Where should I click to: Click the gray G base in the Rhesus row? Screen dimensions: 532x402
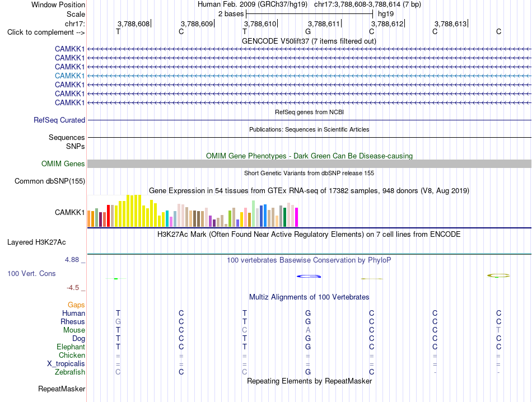(x=118, y=321)
